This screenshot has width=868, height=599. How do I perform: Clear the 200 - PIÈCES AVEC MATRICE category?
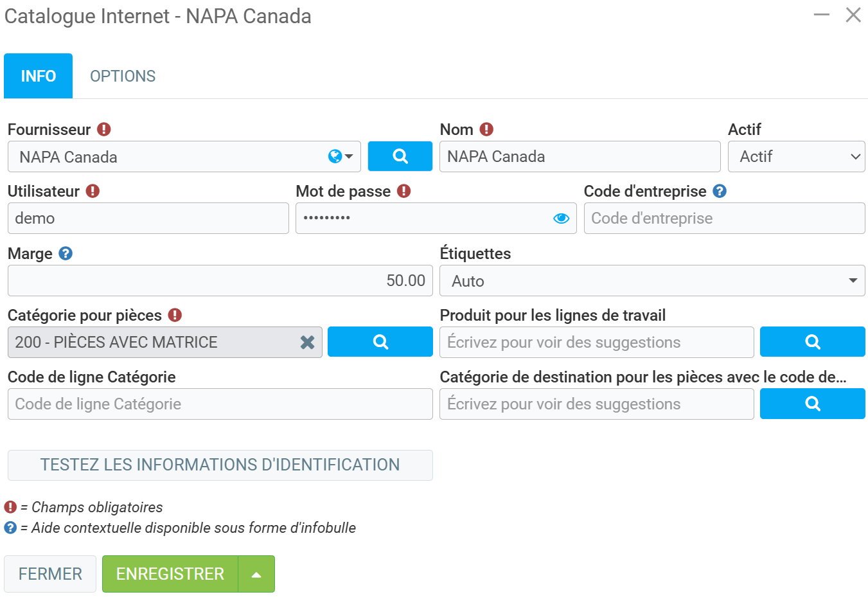307,343
